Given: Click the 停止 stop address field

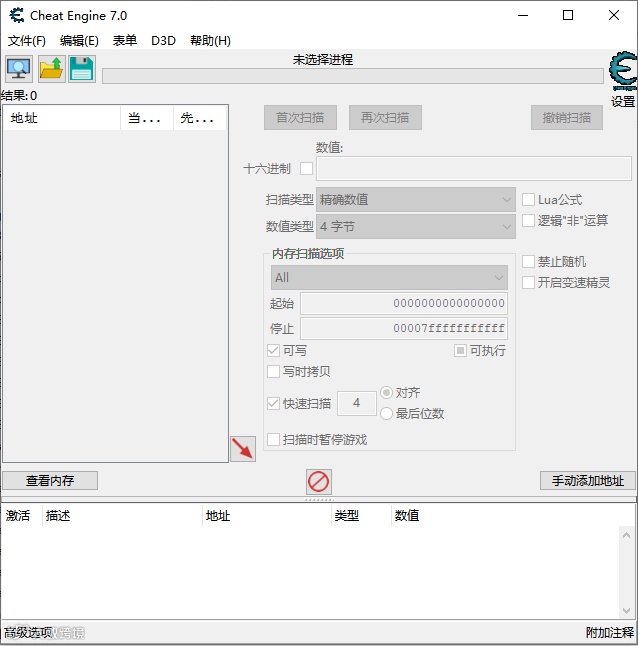Looking at the screenshot, I should pos(404,328).
